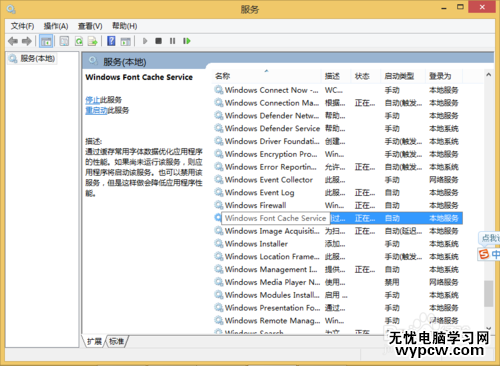
Task: Select the Windows Font Cache Service row
Action: pyautogui.click(x=337, y=218)
